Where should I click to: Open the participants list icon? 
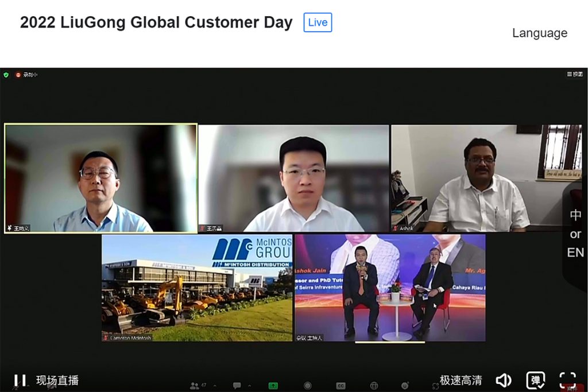coord(195,385)
